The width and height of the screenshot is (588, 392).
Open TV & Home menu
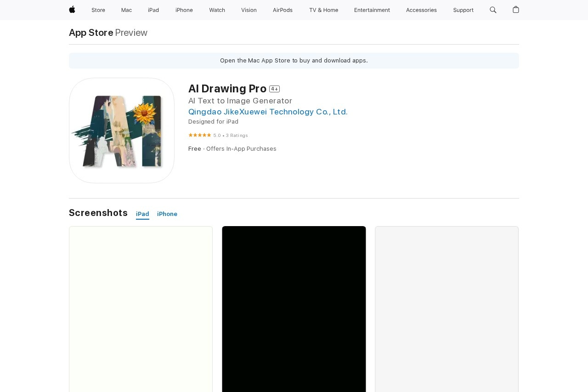click(323, 10)
